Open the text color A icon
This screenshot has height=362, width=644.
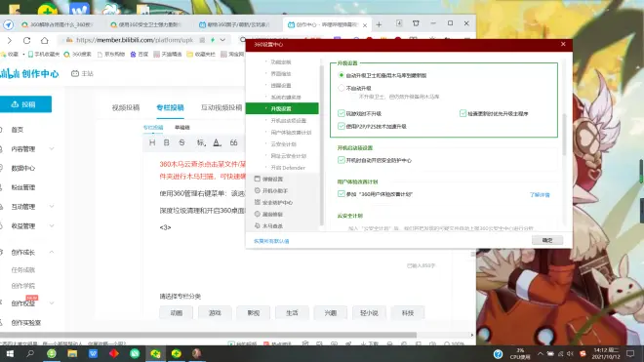point(217,142)
